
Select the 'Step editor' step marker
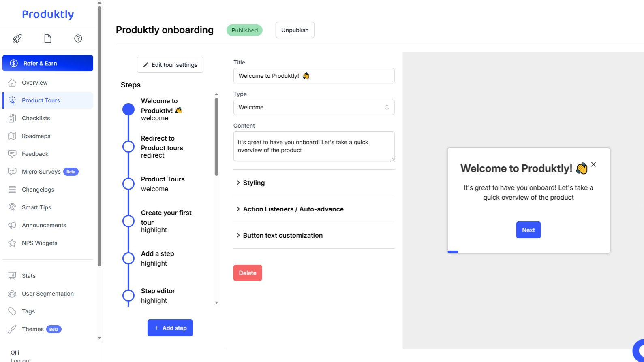point(128,296)
